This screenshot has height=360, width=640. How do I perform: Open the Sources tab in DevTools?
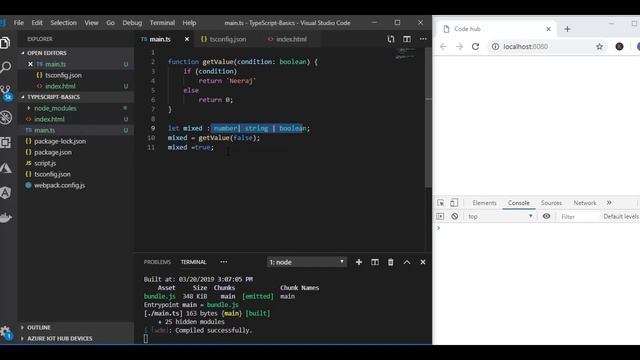click(x=551, y=203)
